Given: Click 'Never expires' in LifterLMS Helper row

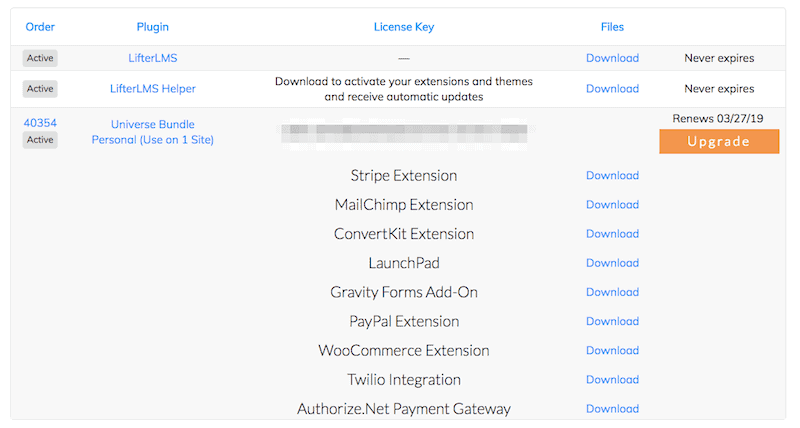Looking at the screenshot, I should pos(719,89).
